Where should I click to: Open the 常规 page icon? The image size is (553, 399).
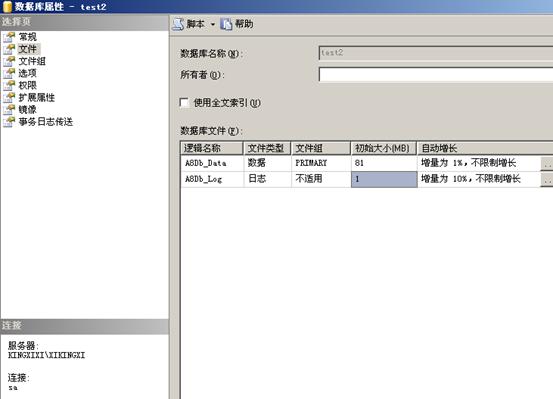click(9, 37)
